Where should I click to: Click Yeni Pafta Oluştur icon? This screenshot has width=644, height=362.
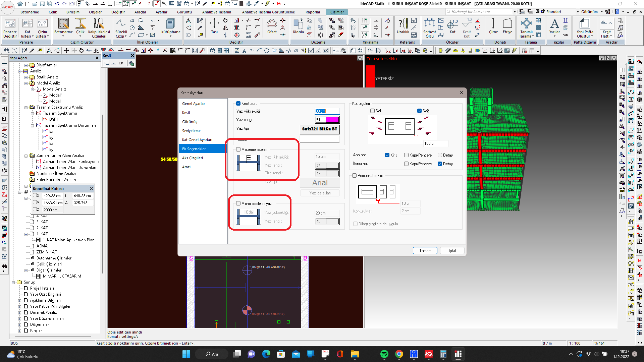pyautogui.click(x=585, y=28)
